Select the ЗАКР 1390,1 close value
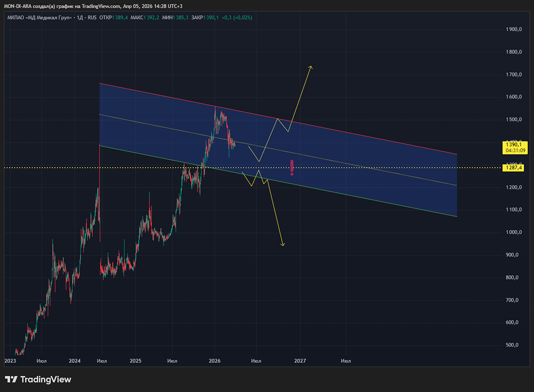Screen dimensions: 534x392 click(205, 18)
